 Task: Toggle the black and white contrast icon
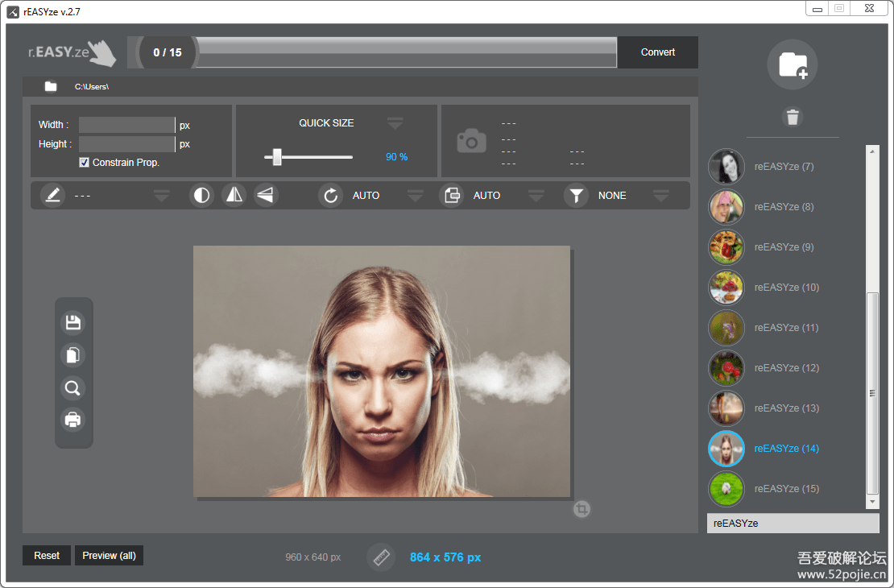(x=201, y=195)
